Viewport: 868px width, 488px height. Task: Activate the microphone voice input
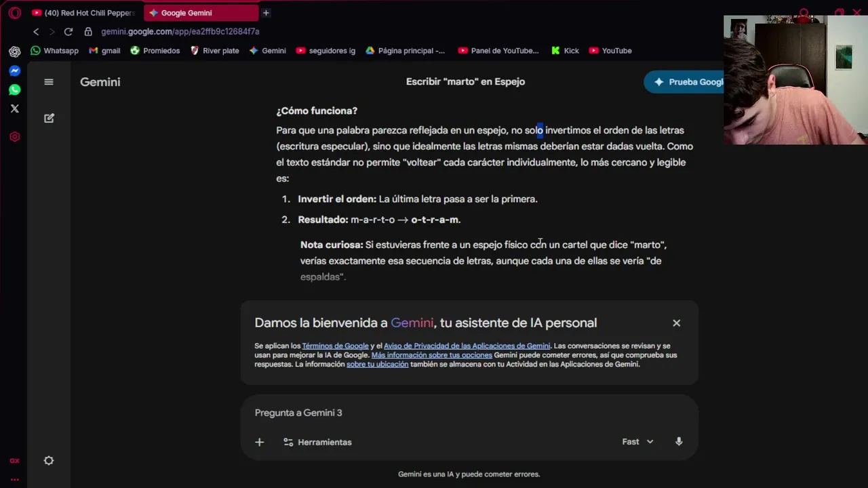(x=679, y=442)
